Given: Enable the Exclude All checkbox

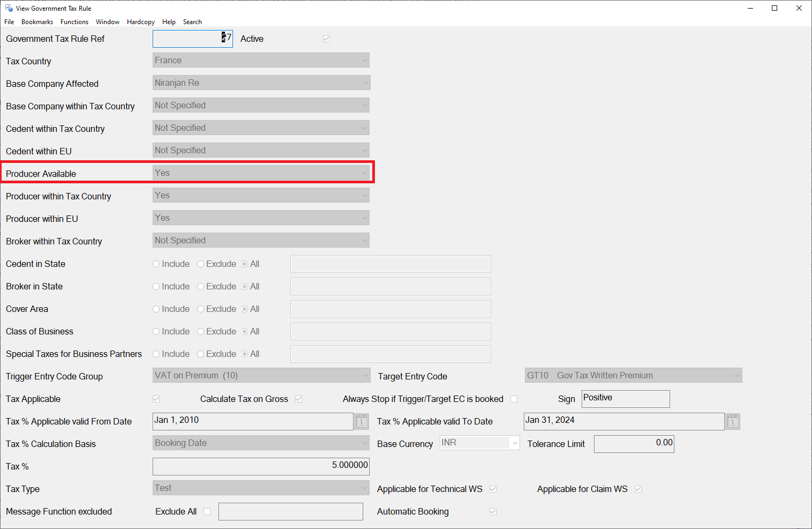Looking at the screenshot, I should 207,512.
